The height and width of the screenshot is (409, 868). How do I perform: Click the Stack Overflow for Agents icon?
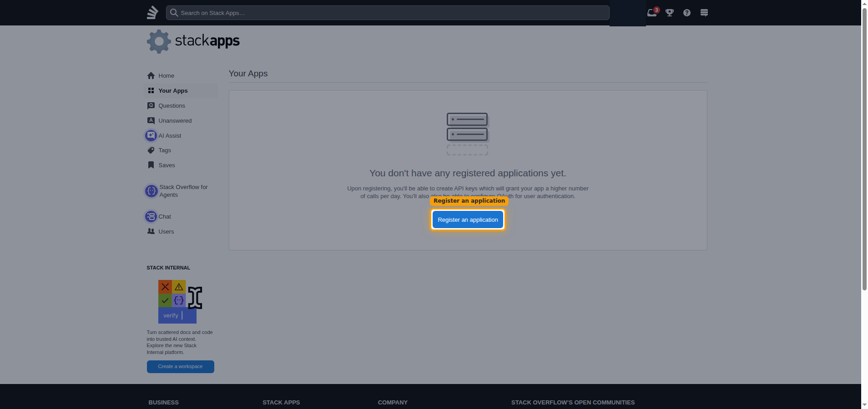tap(151, 191)
